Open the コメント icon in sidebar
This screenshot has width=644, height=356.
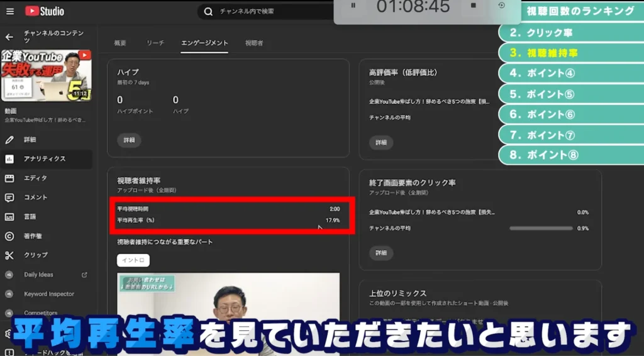click(x=9, y=197)
